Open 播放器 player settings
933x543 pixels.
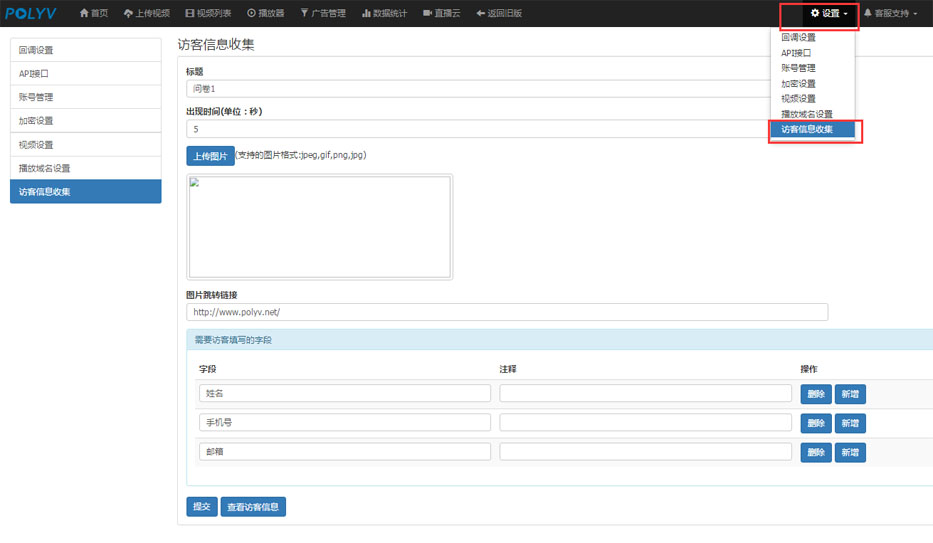click(x=266, y=13)
